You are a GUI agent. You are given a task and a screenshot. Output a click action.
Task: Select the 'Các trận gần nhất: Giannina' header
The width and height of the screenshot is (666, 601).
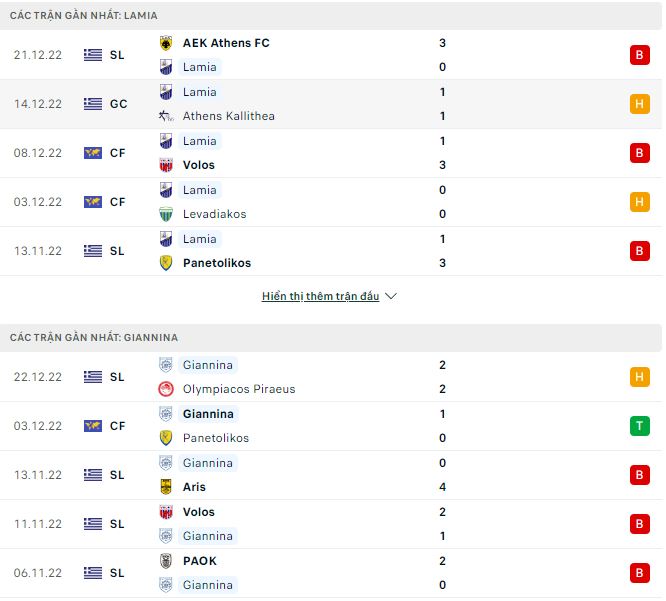94,338
